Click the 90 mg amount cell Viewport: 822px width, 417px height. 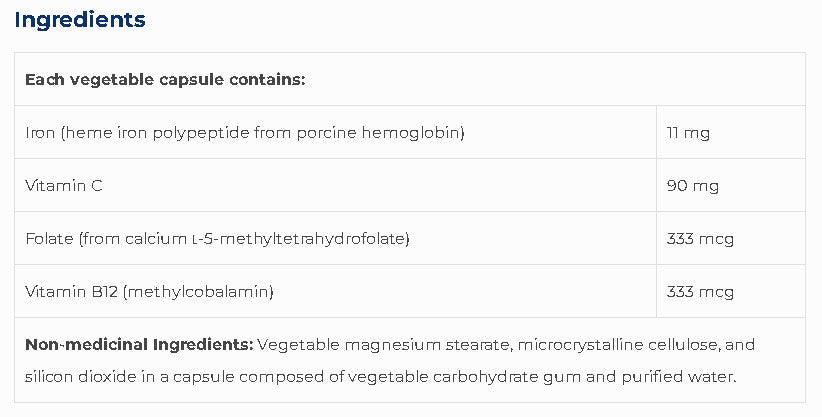(692, 185)
